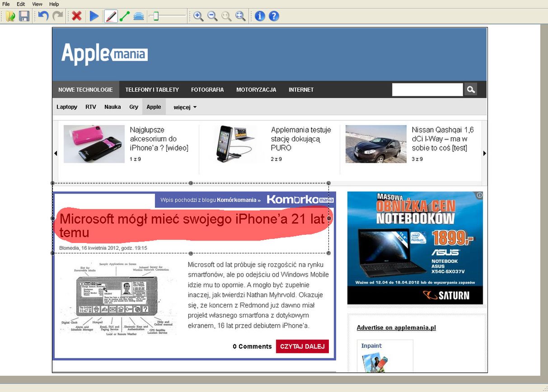The height and width of the screenshot is (392, 548).
Task: Click the ad info icon on the banner
Action: [x=479, y=195]
